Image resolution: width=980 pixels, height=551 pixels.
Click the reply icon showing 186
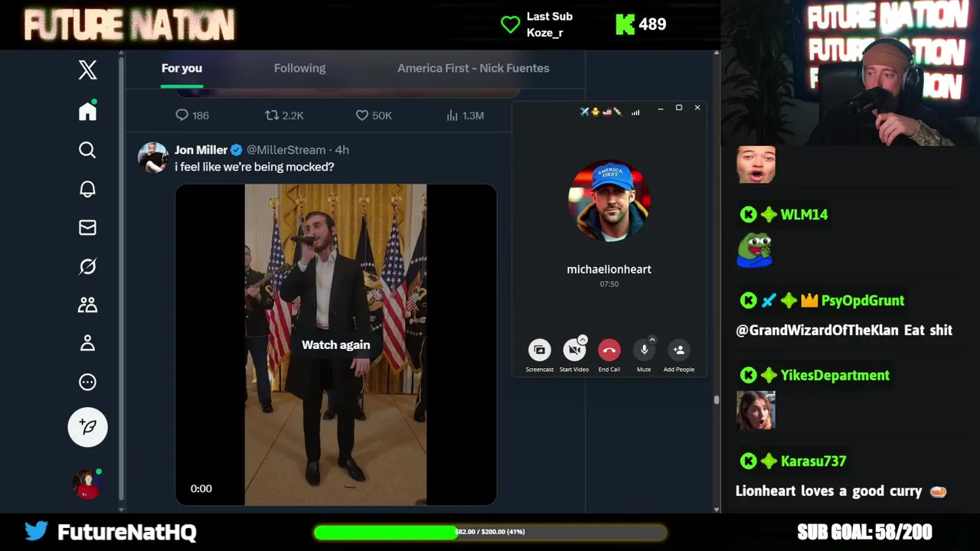(x=181, y=115)
